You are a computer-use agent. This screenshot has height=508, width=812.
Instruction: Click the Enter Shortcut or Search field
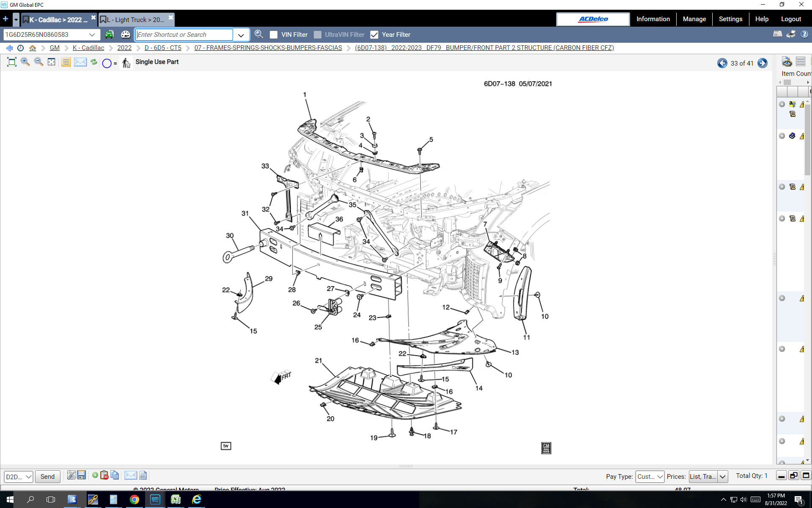(184, 35)
